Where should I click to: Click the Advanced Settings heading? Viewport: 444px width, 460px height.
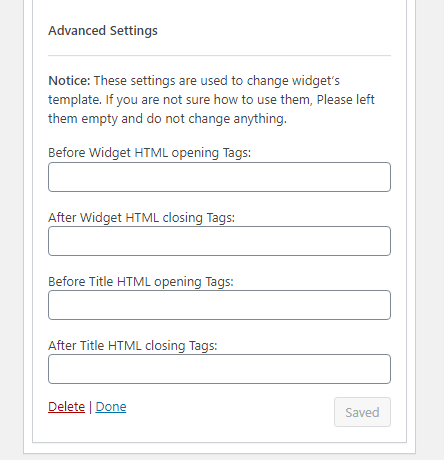tap(103, 31)
